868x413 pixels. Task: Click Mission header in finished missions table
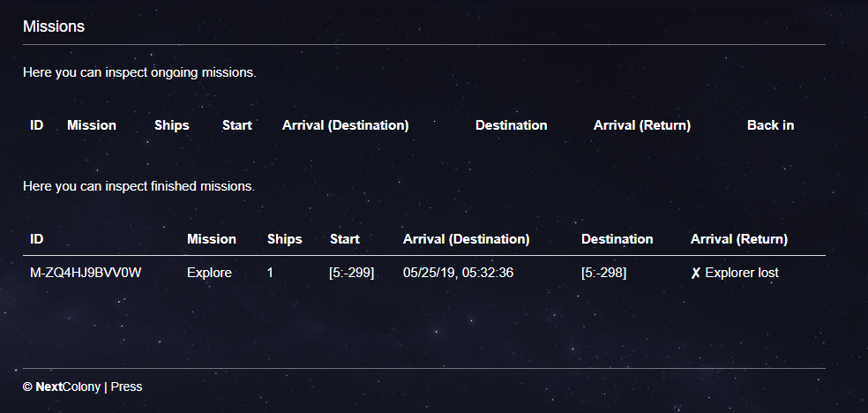coord(212,239)
